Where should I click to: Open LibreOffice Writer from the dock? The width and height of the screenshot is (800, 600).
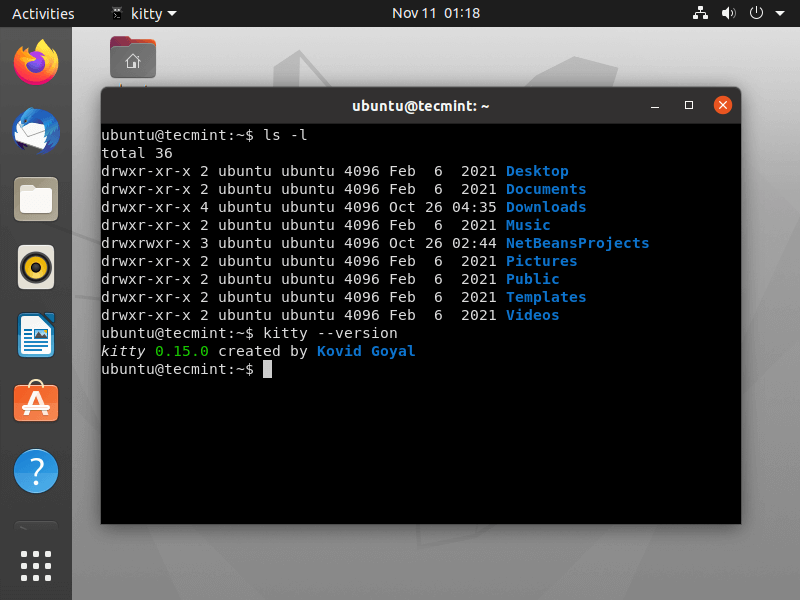pos(35,335)
